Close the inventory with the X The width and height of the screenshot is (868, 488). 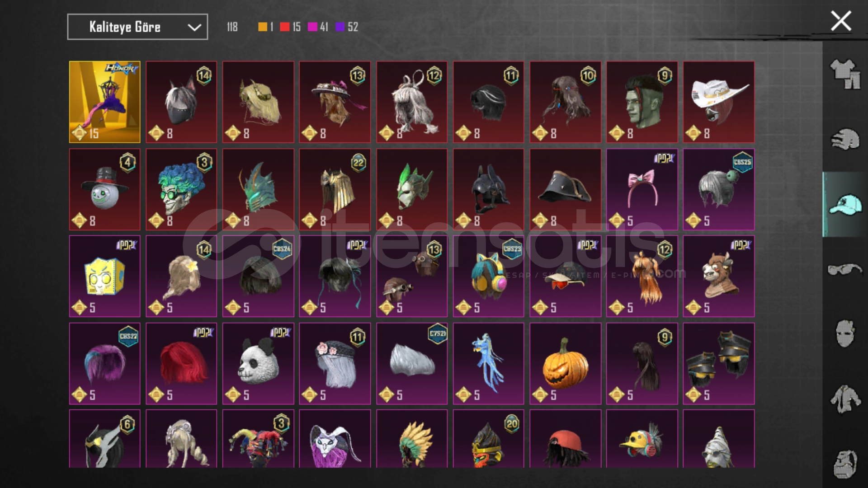[x=841, y=21]
